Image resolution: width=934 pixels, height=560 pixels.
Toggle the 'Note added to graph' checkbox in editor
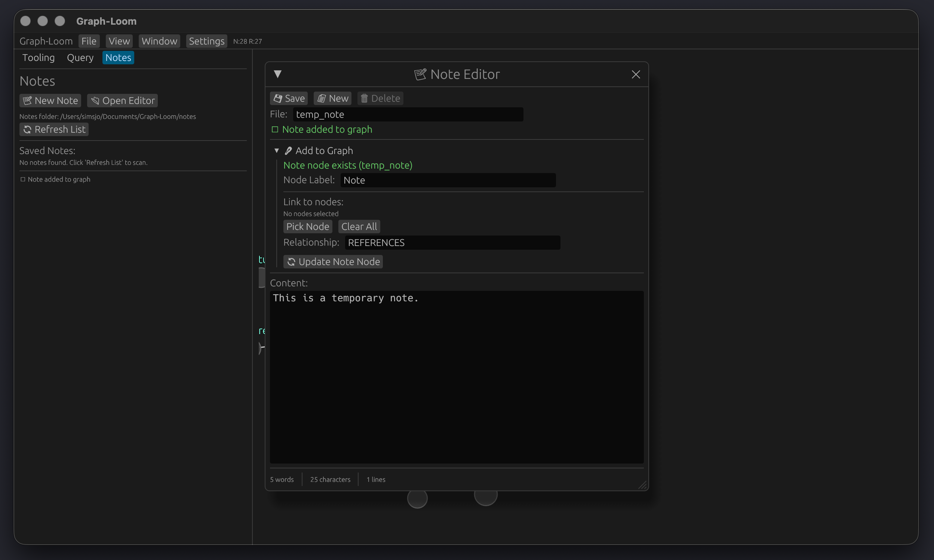[275, 129]
